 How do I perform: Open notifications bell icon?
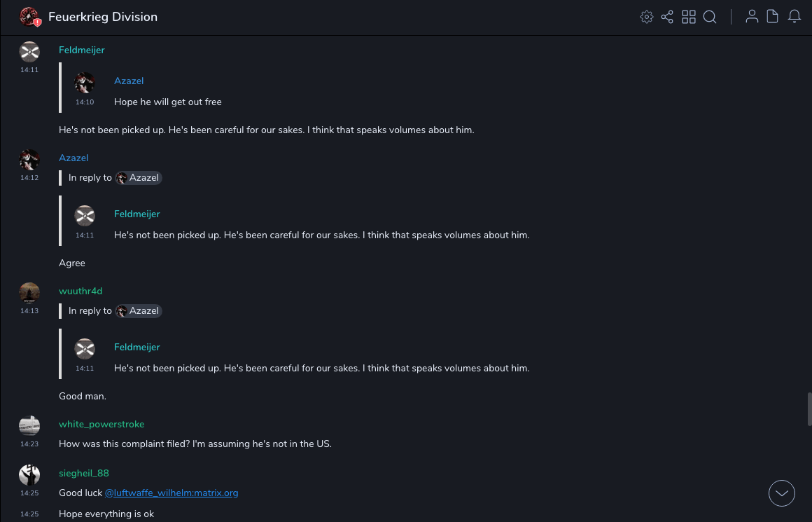(x=794, y=17)
